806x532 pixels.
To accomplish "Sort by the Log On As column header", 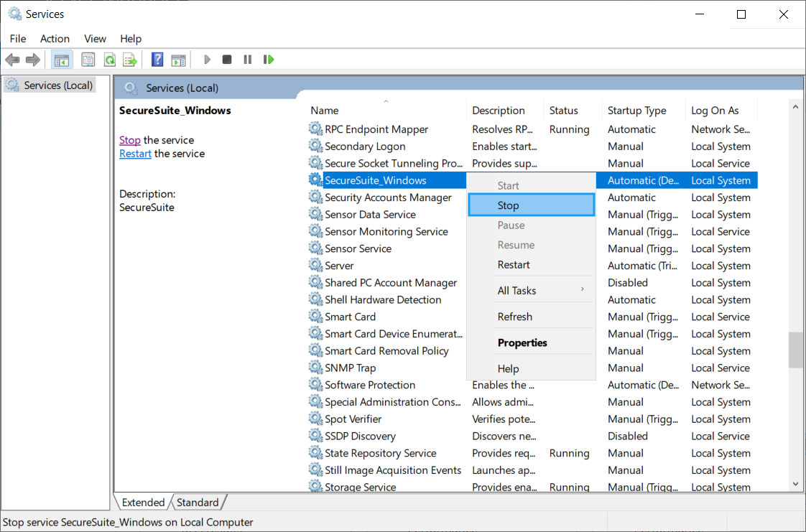I will 722,111.
